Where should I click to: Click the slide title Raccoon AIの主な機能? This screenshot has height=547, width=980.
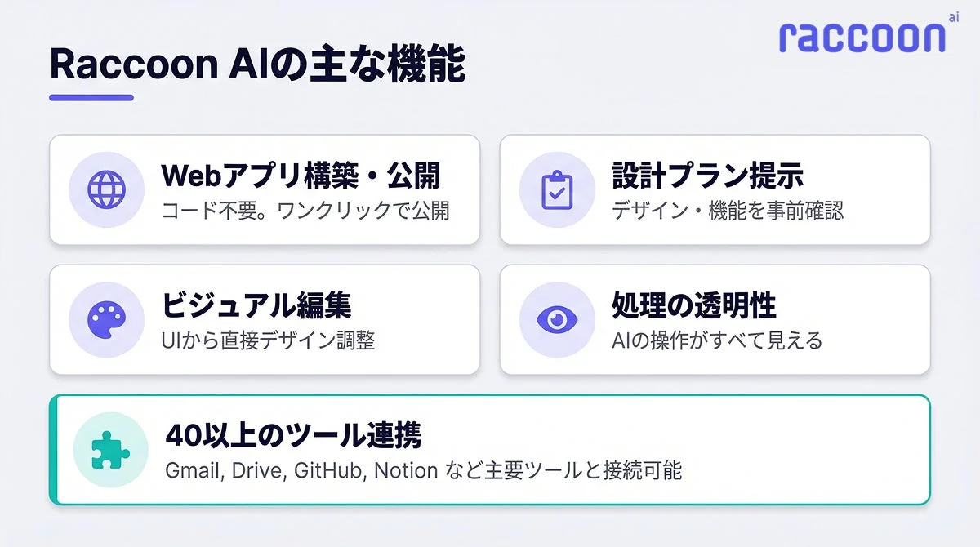[257, 65]
